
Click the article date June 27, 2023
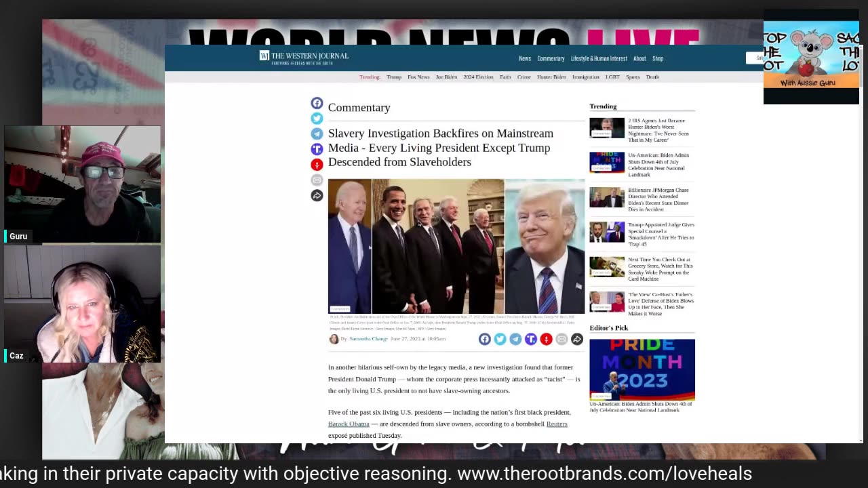click(x=418, y=339)
